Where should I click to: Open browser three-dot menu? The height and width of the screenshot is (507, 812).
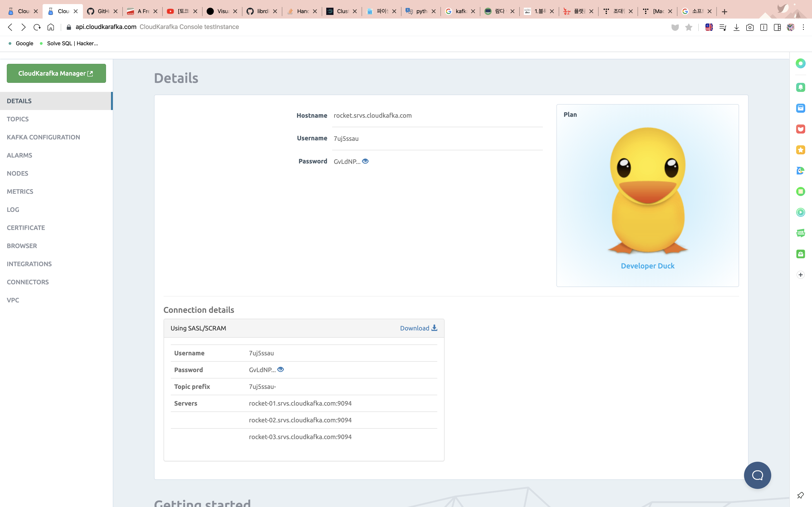803,27
